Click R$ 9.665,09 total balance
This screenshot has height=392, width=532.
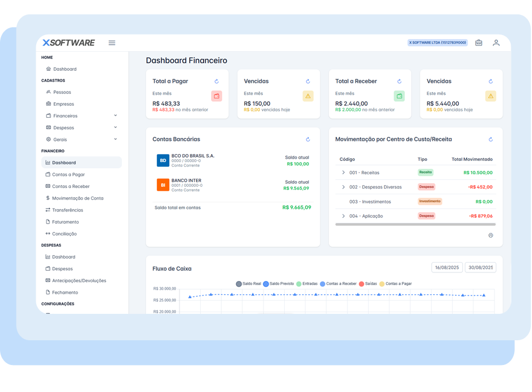point(297,207)
